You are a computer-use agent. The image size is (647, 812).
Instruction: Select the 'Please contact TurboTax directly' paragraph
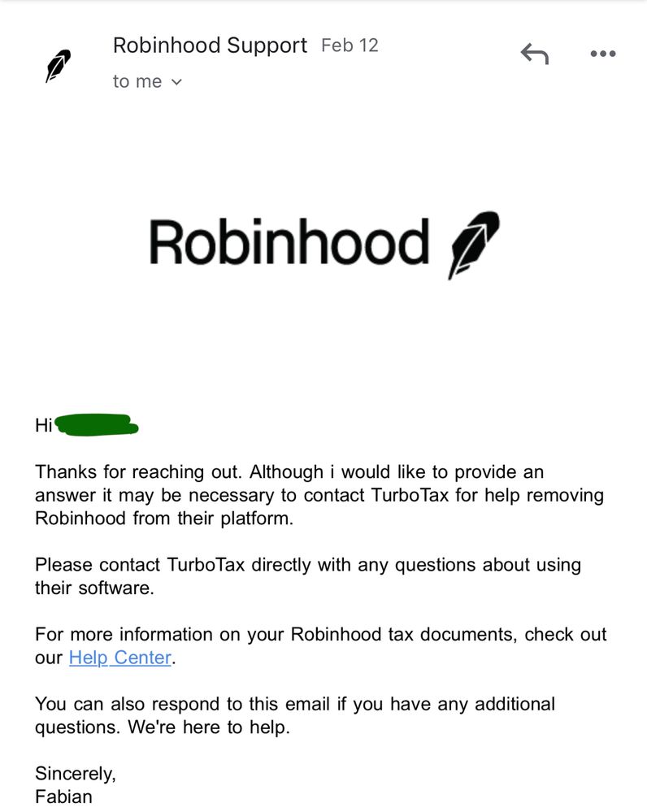click(x=308, y=575)
